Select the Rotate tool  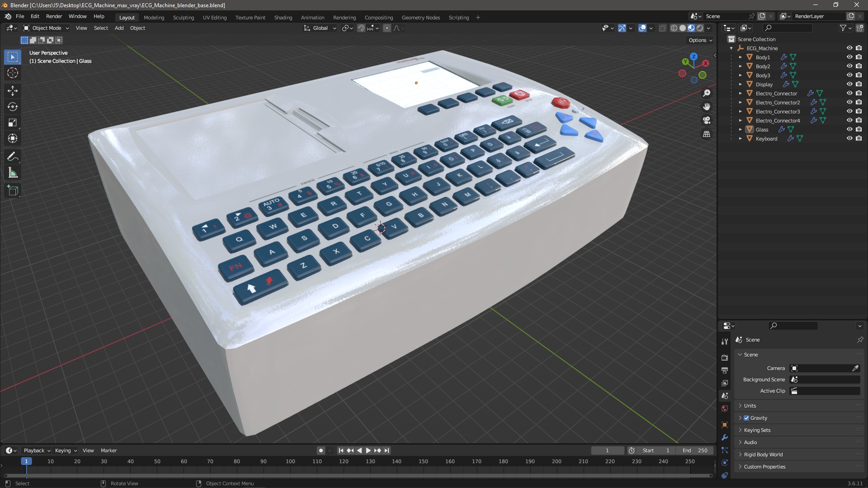pyautogui.click(x=13, y=107)
